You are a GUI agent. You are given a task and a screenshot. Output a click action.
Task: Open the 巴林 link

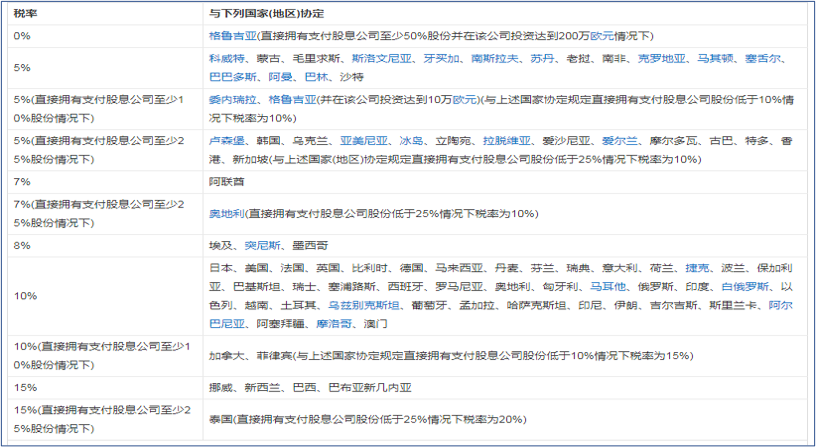tap(316, 77)
